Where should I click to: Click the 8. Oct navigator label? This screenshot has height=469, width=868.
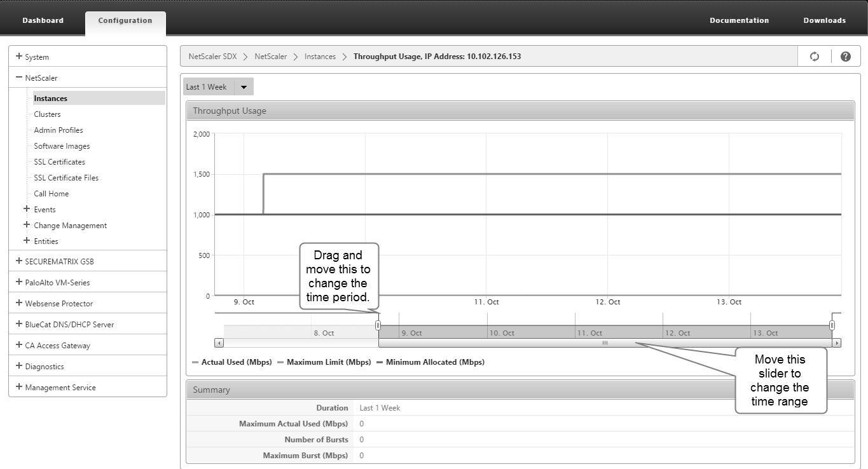coord(324,333)
